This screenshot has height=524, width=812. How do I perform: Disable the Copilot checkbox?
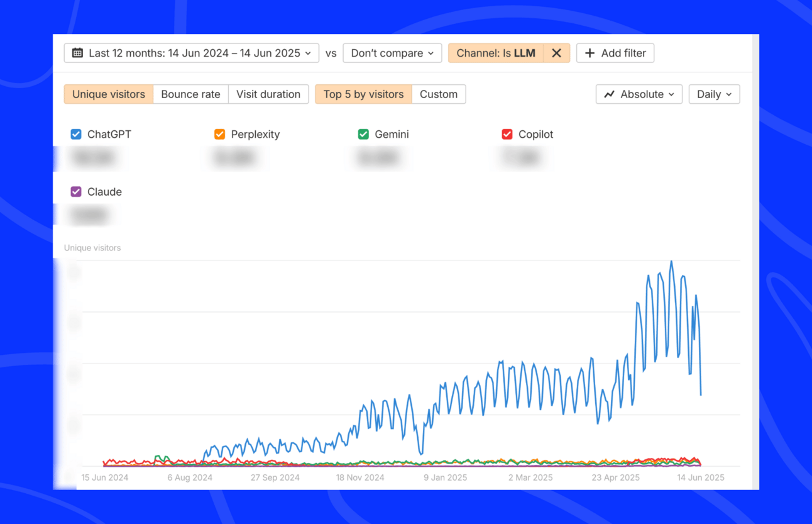click(x=507, y=134)
